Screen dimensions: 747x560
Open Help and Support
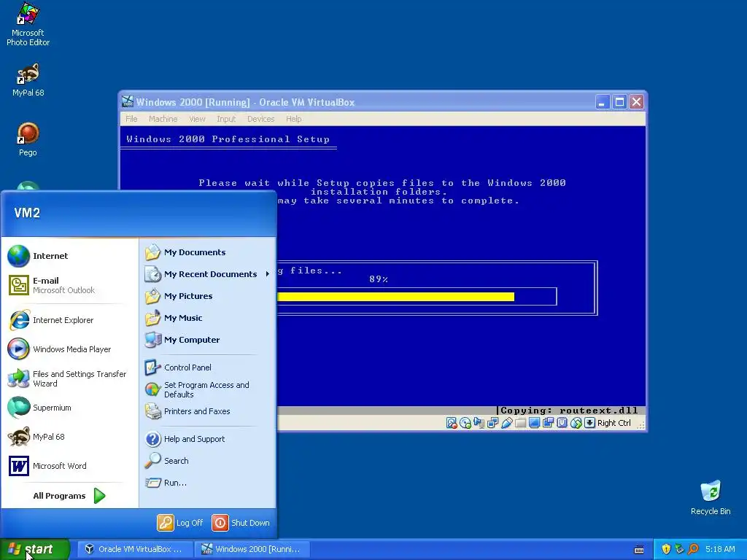pos(208,439)
